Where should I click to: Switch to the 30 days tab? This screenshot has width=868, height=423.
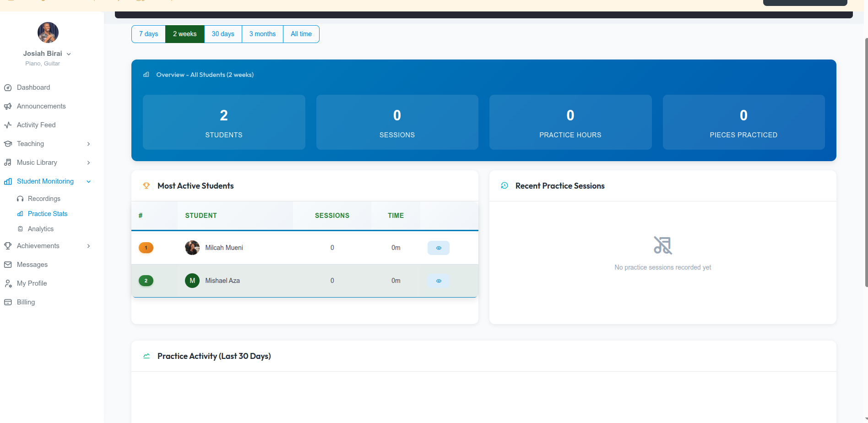(223, 34)
